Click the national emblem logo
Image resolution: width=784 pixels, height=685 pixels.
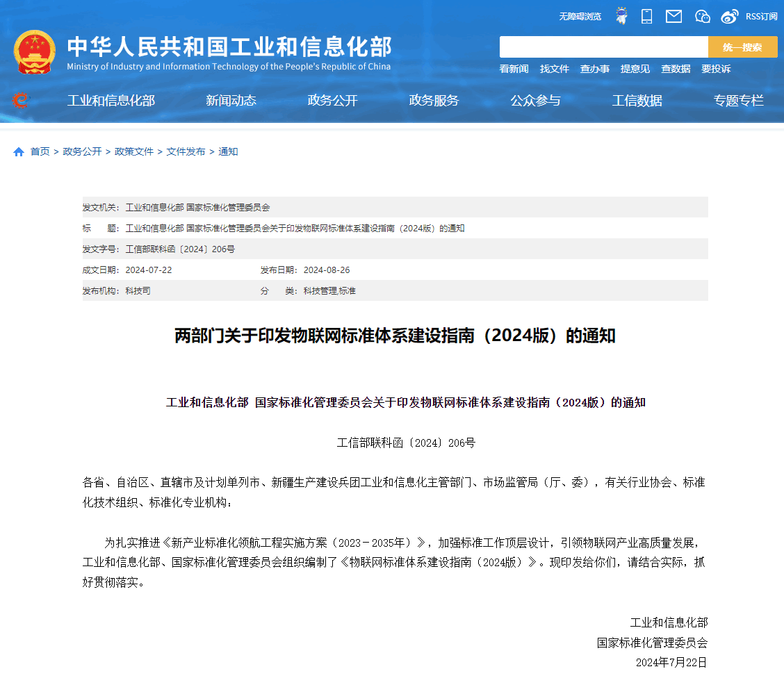pos(35,52)
